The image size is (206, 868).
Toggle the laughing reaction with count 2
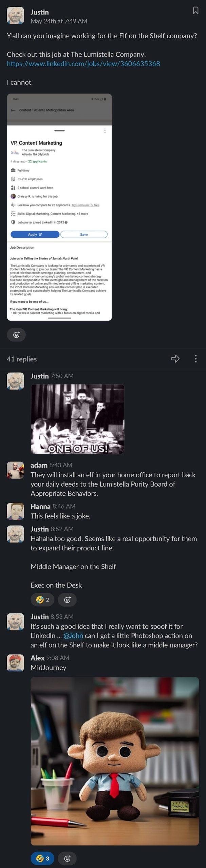click(42, 600)
